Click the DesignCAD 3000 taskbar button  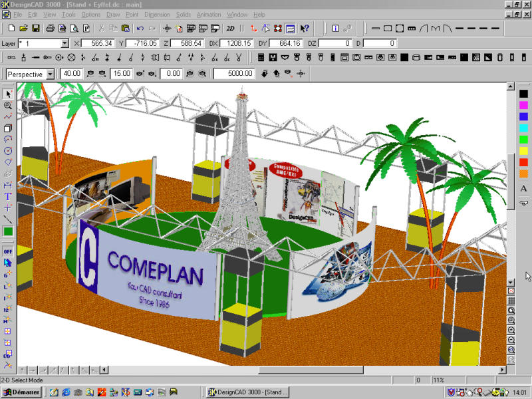click(247, 392)
